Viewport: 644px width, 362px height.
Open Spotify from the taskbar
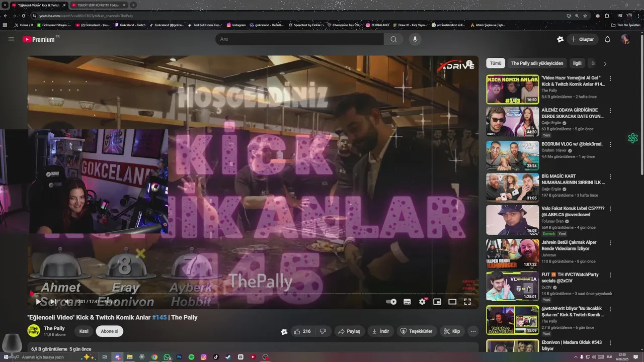click(192, 357)
